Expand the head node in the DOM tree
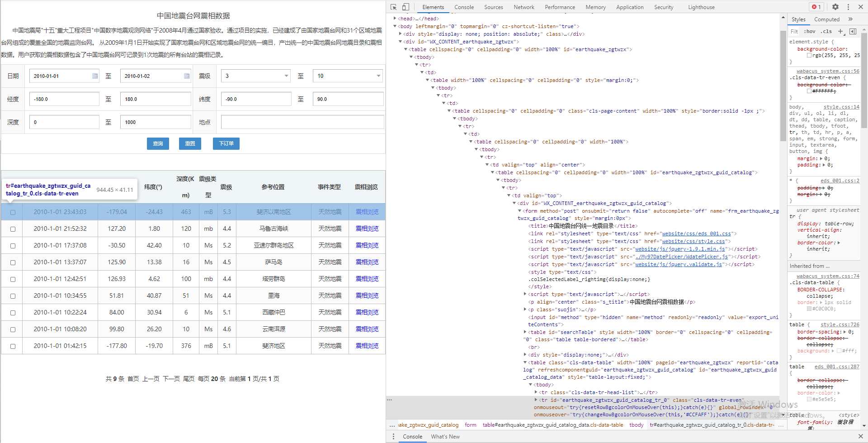This screenshot has height=443, width=868. (395, 19)
